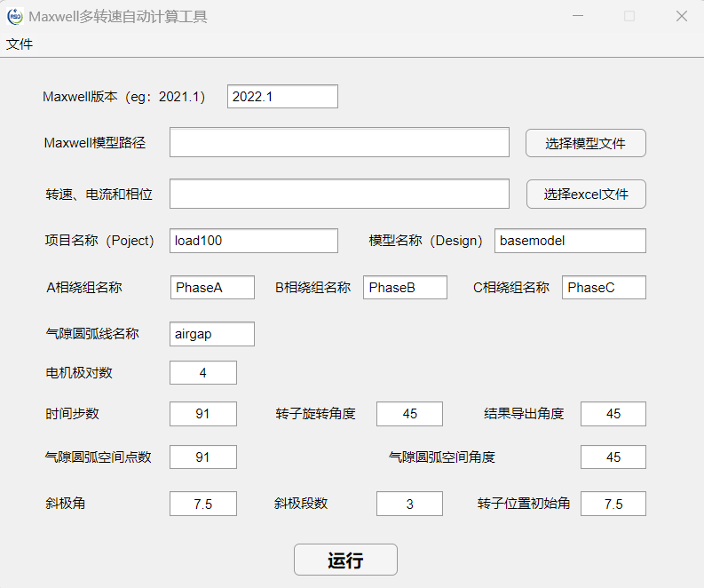Focus the 转子旋转角度 input field
The image size is (704, 588).
click(x=409, y=414)
